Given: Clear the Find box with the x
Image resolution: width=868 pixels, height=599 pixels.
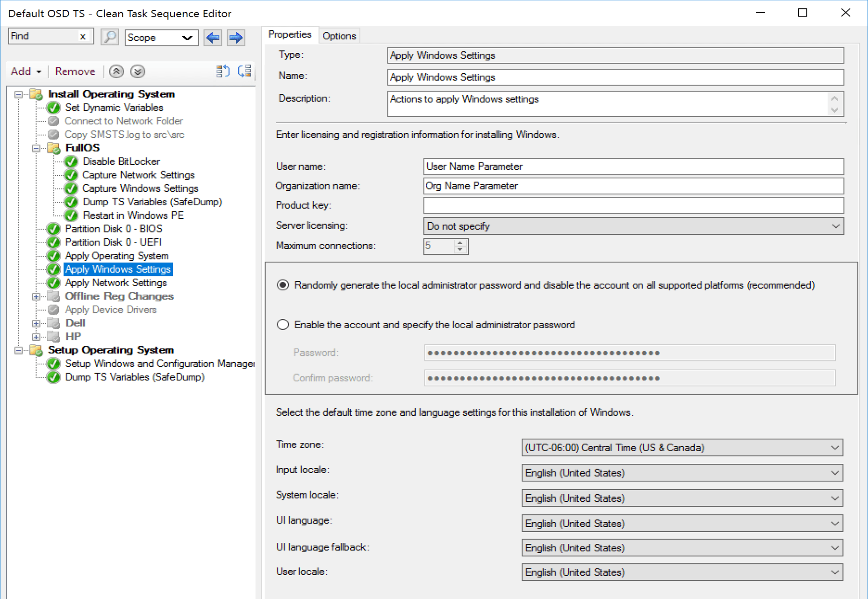Looking at the screenshot, I should [x=83, y=36].
